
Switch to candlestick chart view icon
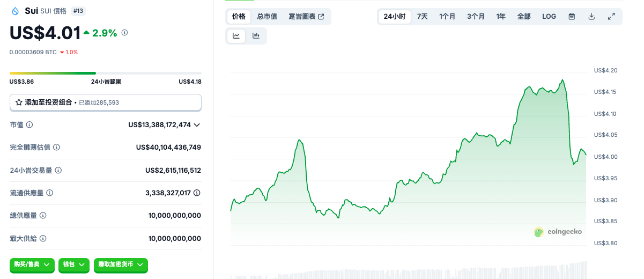coord(256,36)
